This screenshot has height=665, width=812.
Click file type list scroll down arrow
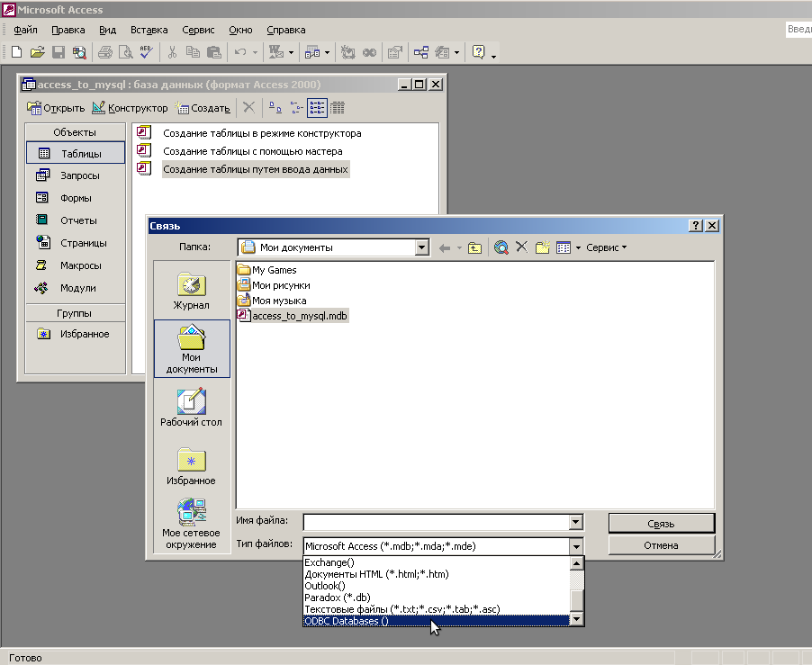click(576, 619)
